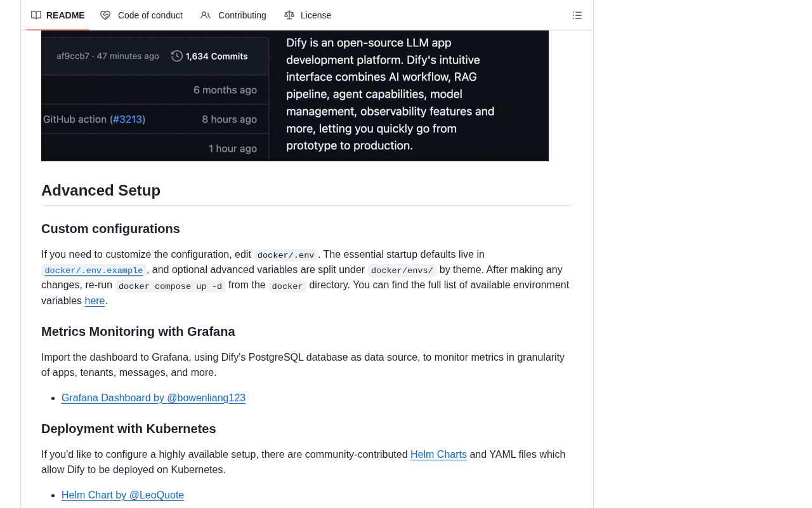This screenshot has height=508, width=812.
Task: Click the License scale icon
Action: 289,15
